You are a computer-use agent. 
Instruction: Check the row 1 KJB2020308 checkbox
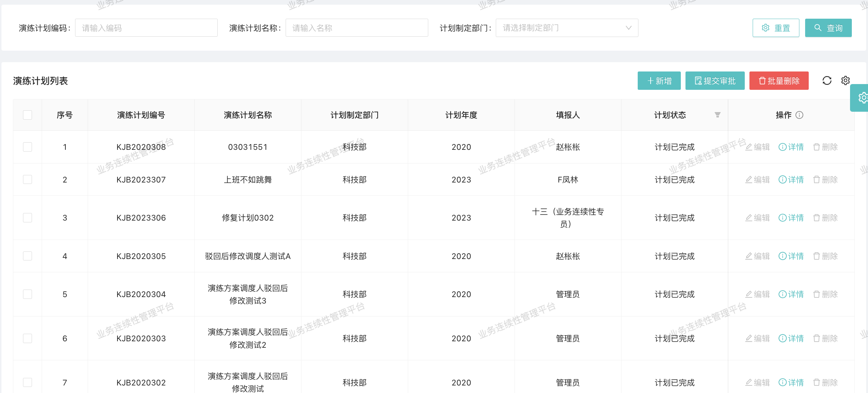point(27,147)
